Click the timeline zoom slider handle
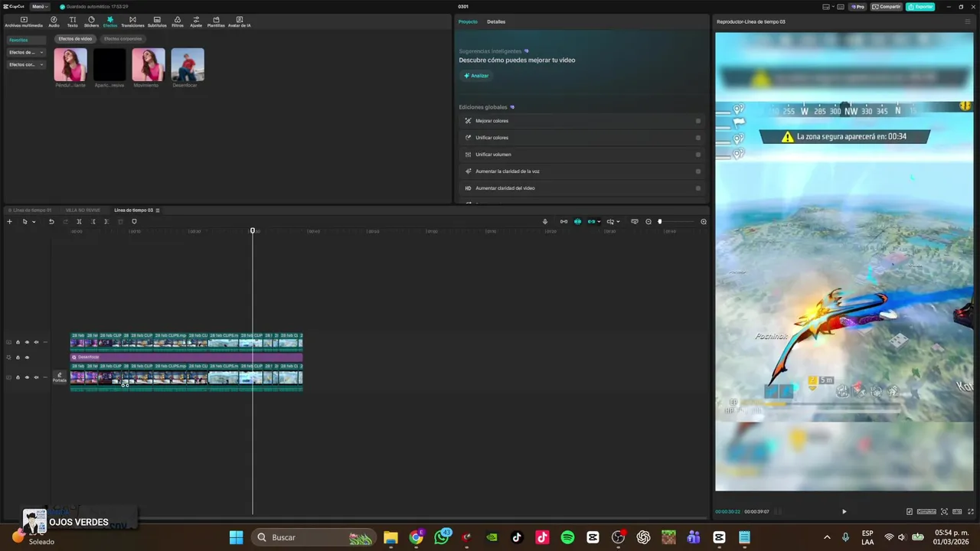 (660, 222)
